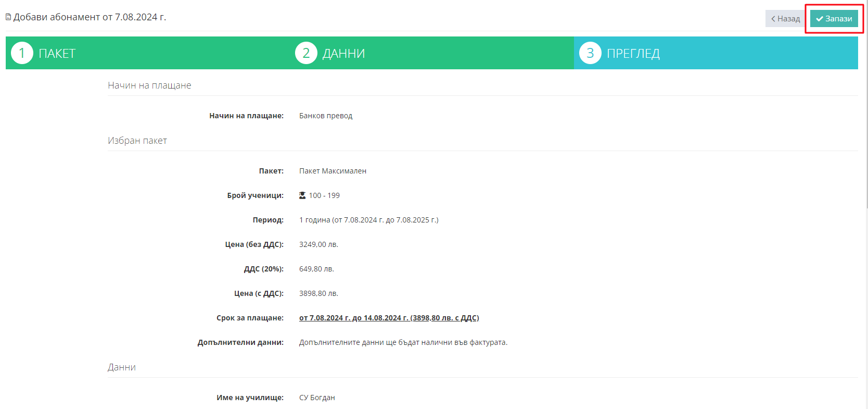Click the document icon beside page title
Screen dimensions: 868x409
8,17
